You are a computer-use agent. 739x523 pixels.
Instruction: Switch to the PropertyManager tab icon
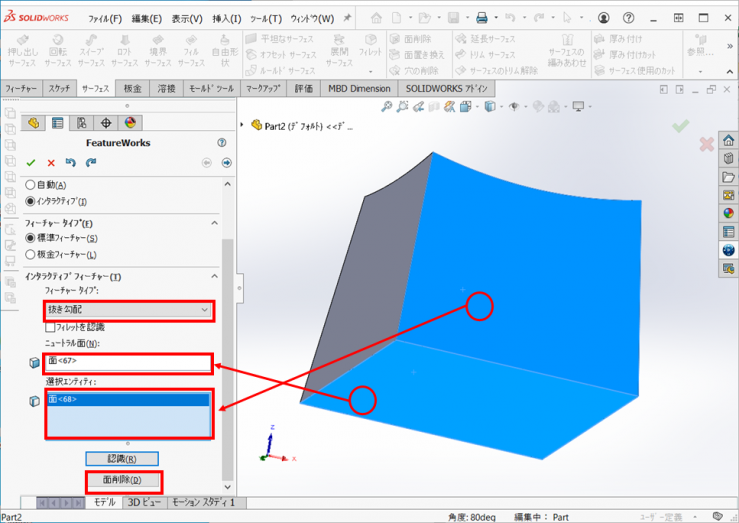pos(57,123)
